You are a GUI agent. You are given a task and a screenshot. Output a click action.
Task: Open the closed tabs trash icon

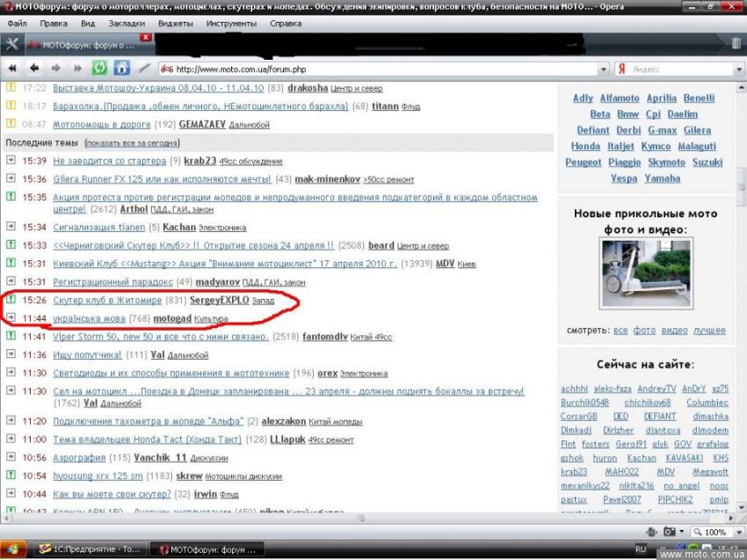tap(736, 43)
